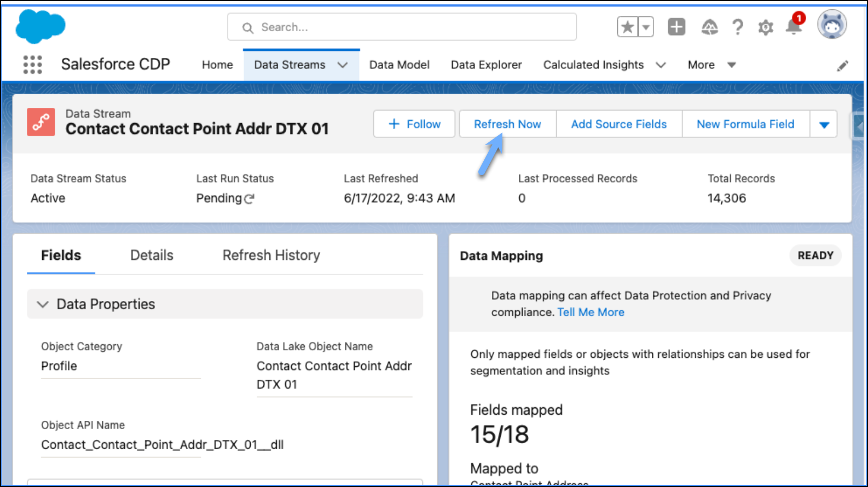
Task: Open the Data Model tab
Action: pos(400,65)
